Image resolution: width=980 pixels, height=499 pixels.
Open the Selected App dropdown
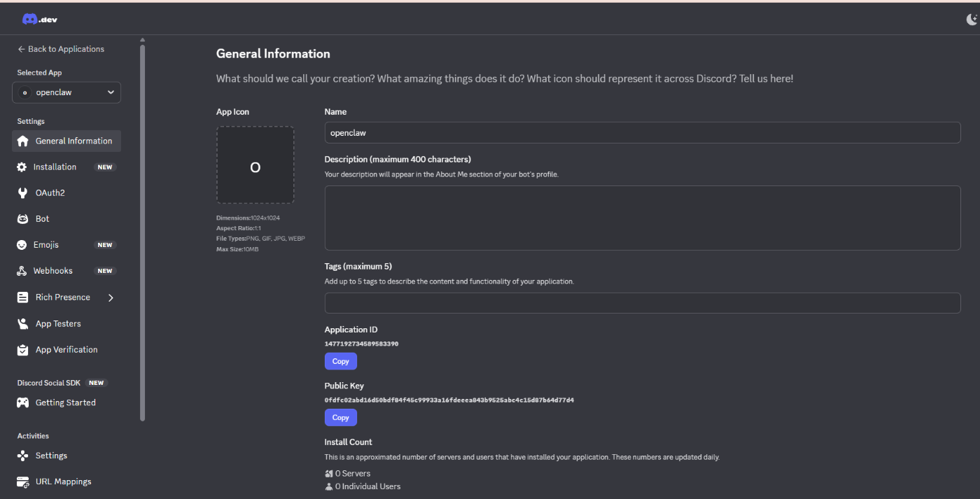pyautogui.click(x=66, y=92)
